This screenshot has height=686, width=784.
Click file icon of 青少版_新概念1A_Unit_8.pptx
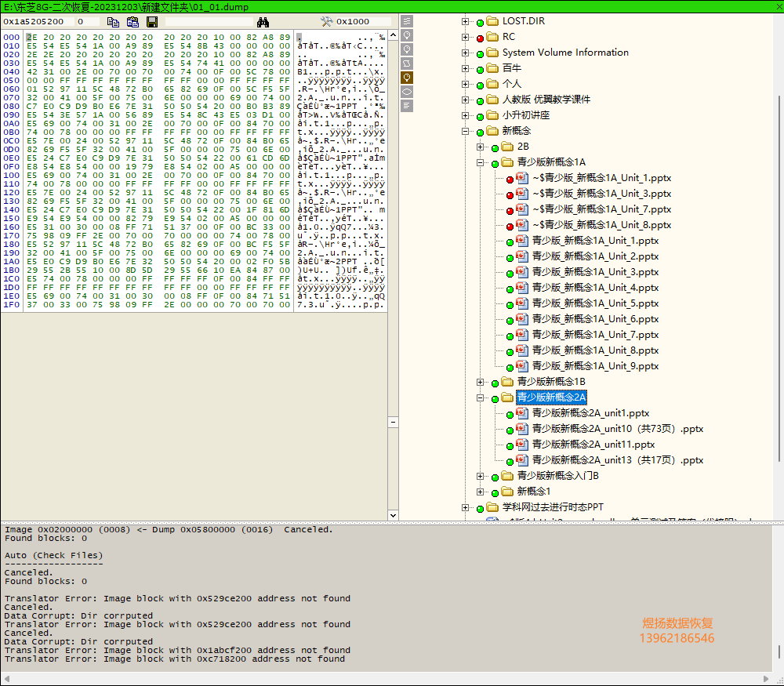522,350
